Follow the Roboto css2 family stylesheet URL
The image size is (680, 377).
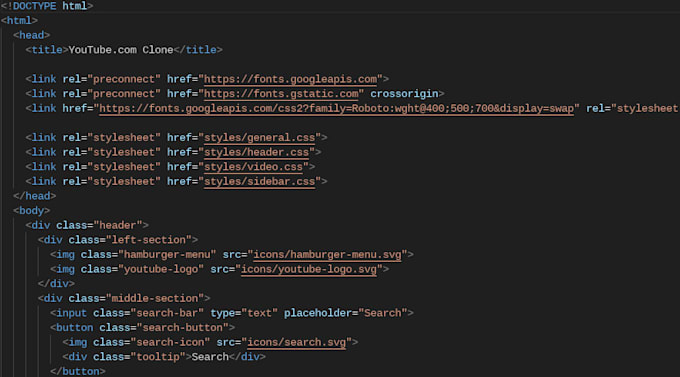click(x=337, y=108)
